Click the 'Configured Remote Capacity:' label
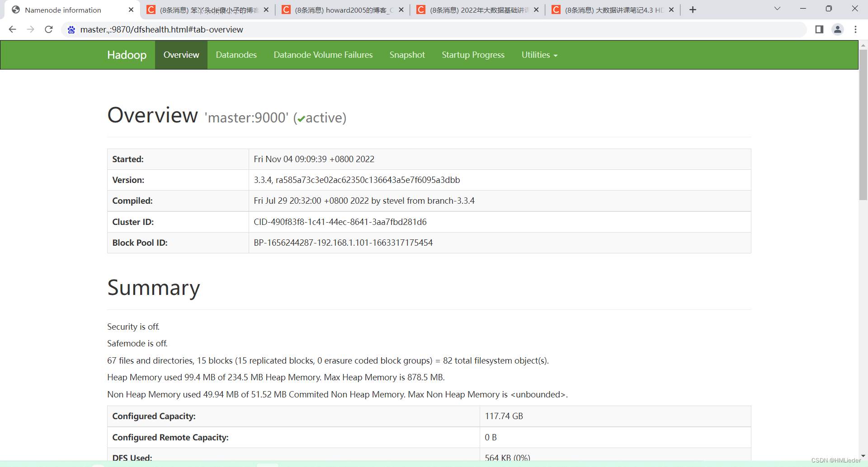Image resolution: width=868 pixels, height=467 pixels. [170, 437]
